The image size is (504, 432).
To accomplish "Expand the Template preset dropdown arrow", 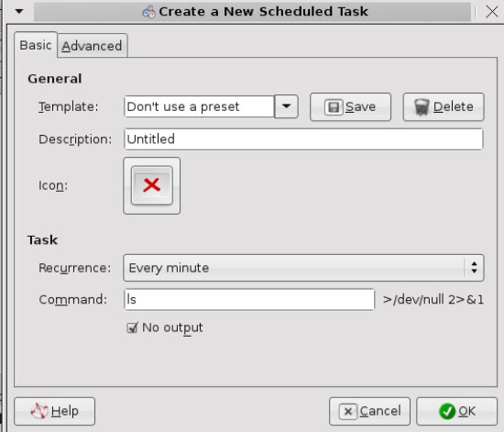I will pos(287,106).
